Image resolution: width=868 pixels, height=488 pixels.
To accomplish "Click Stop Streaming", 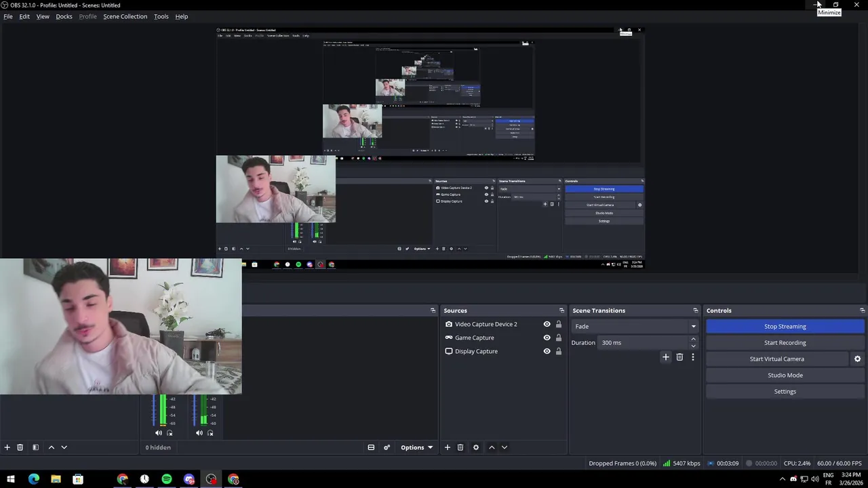I will click(785, 327).
